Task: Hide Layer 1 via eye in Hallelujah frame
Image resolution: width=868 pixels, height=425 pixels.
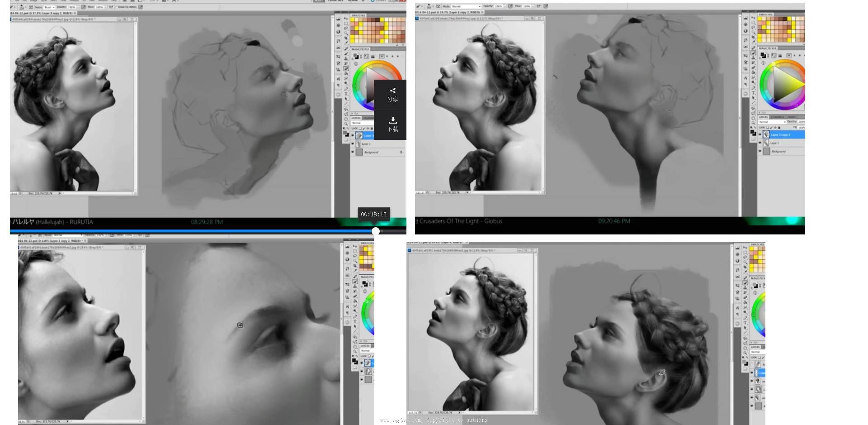Action: pos(353,144)
